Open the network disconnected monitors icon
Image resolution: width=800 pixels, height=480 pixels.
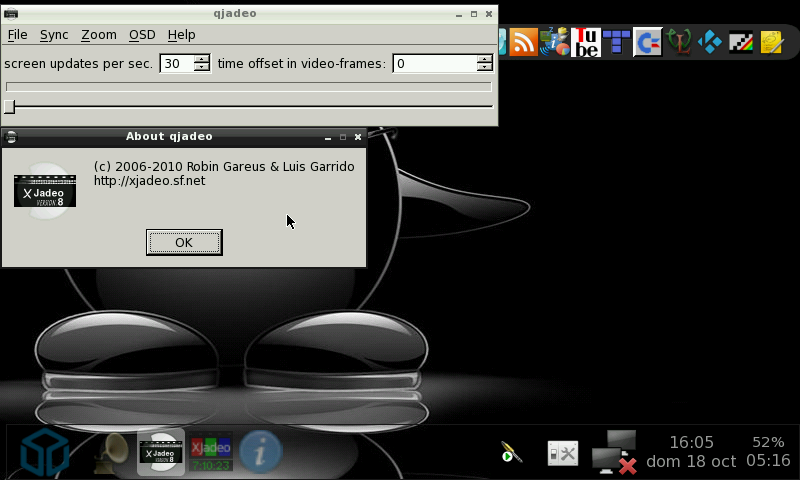(x=614, y=452)
